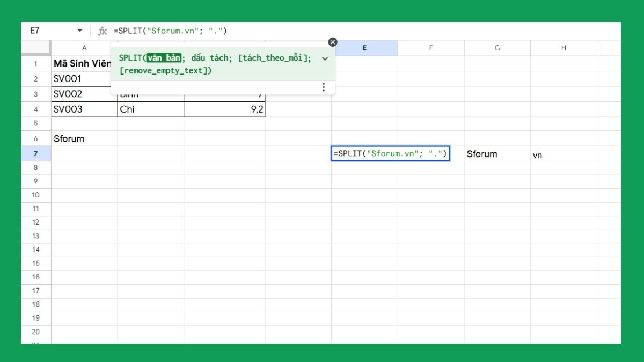Select cell H7 showing vn result
Image resolution: width=644 pixels, height=362 pixels.
coord(563,154)
